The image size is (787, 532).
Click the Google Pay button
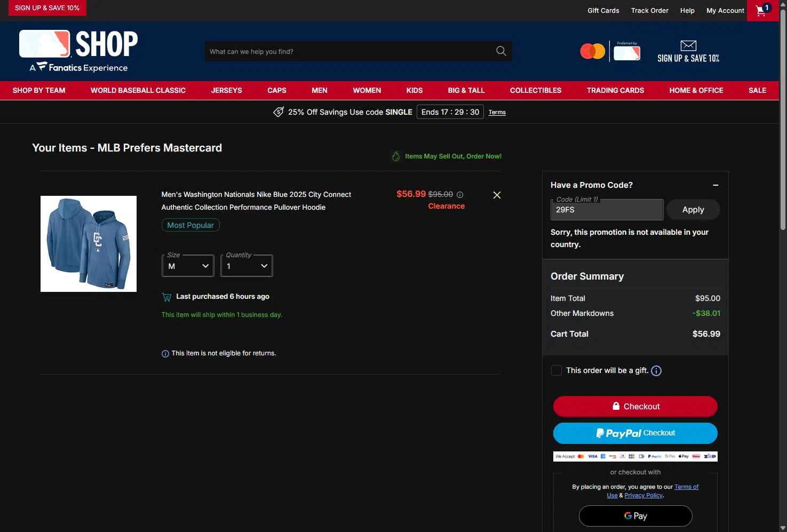(x=635, y=516)
